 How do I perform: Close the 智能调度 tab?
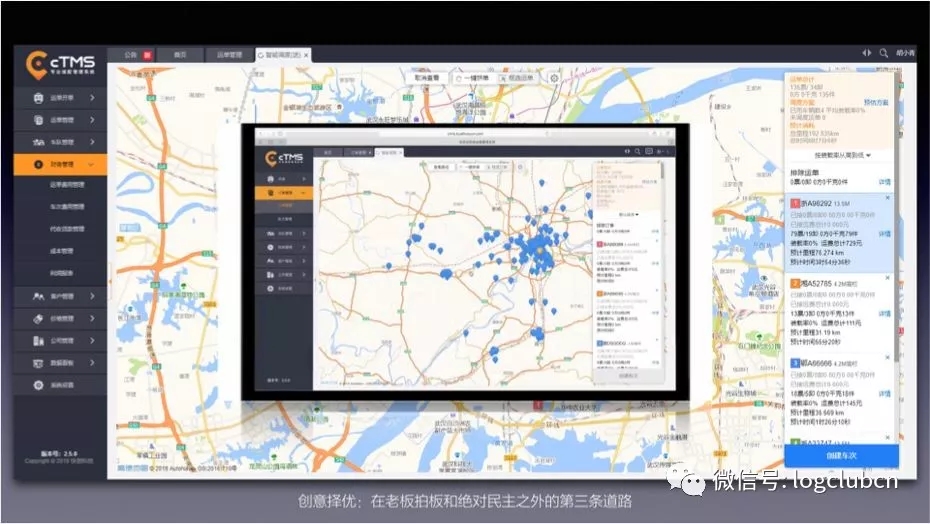click(x=307, y=55)
